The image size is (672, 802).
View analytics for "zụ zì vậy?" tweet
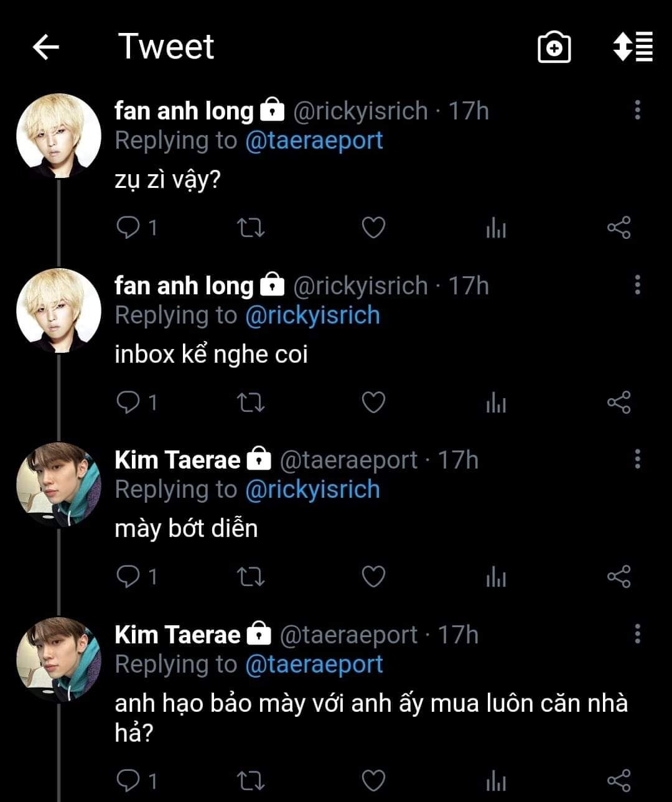[x=496, y=228]
